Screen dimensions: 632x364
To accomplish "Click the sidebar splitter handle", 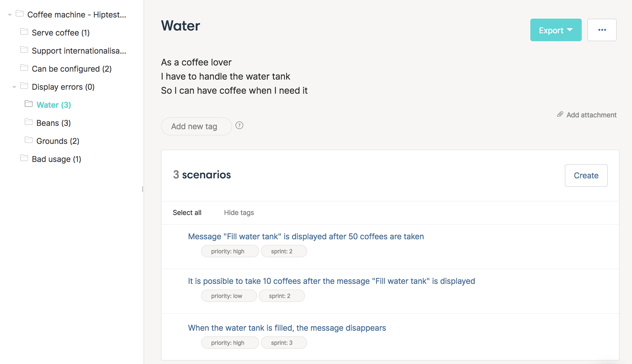I will 143,189.
